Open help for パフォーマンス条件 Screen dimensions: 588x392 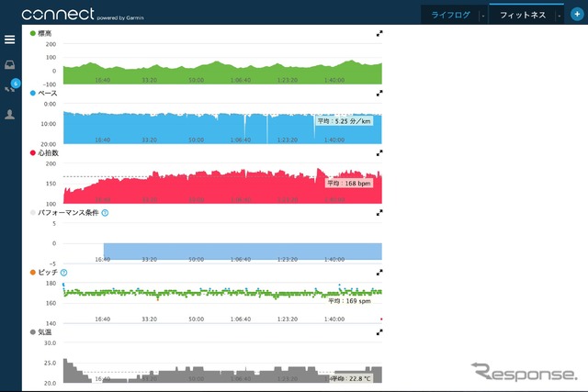pyautogui.click(x=105, y=213)
